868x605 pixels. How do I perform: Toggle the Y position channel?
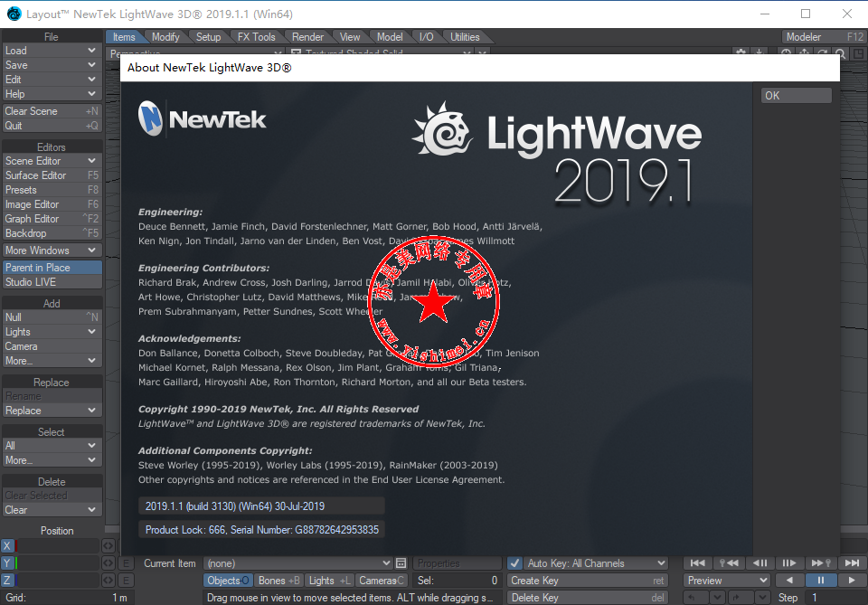click(x=7, y=562)
